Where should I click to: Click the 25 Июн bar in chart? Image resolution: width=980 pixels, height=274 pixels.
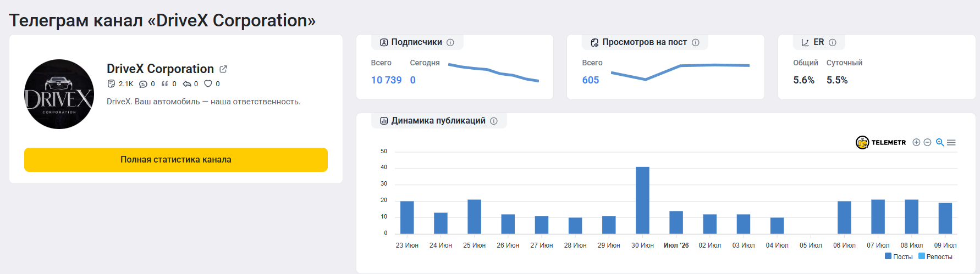click(474, 217)
